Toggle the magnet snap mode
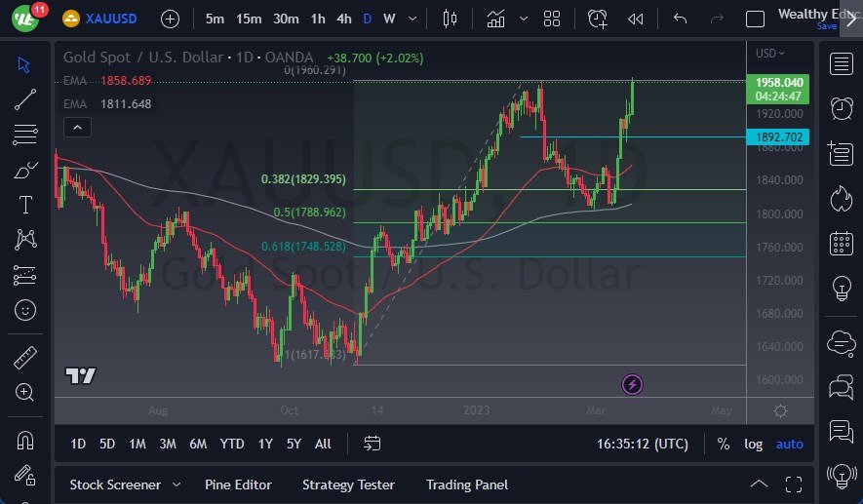Viewport: 863px width, 504px height. point(25,441)
